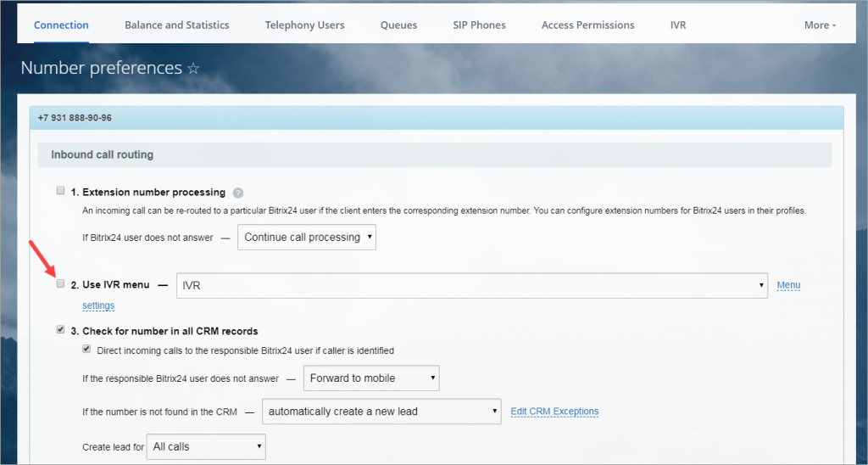Viewport: 868px width, 465px height.
Task: Click the help question mark beside Extension number processing
Action: pyautogui.click(x=238, y=193)
